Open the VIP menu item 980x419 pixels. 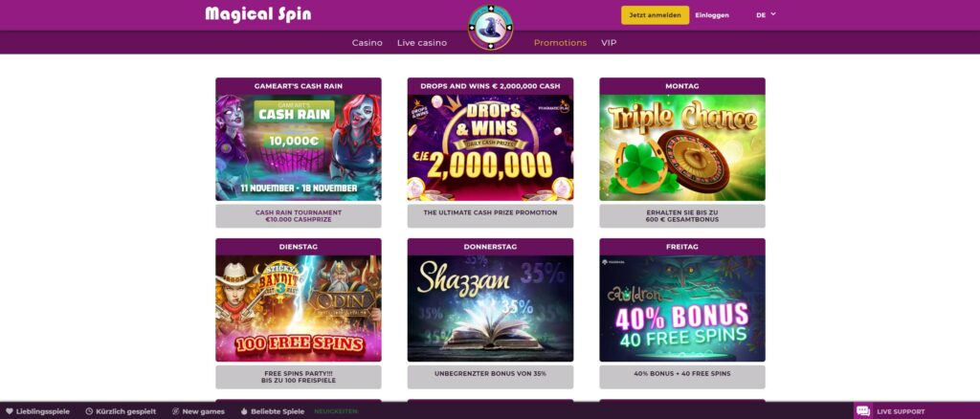tap(609, 42)
